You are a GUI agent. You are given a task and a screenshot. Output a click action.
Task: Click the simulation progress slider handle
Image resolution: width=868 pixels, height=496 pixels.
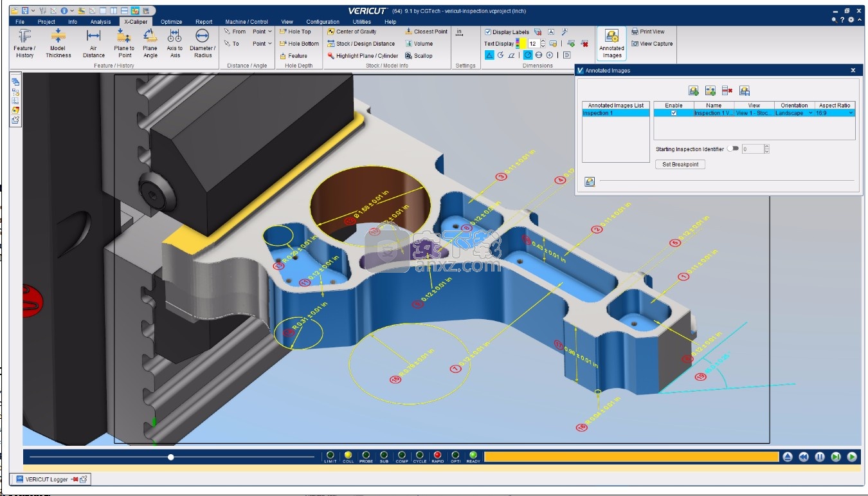171,457
